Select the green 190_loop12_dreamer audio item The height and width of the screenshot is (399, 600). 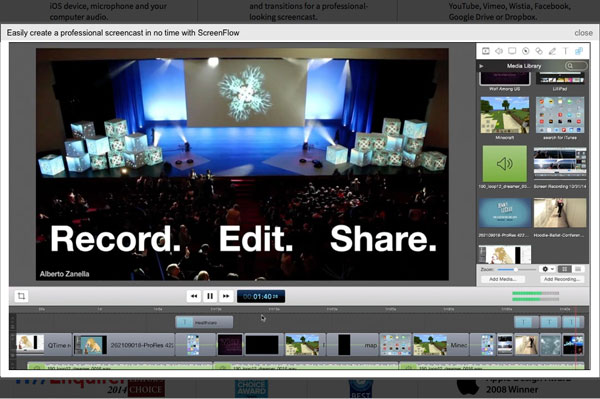(x=505, y=164)
